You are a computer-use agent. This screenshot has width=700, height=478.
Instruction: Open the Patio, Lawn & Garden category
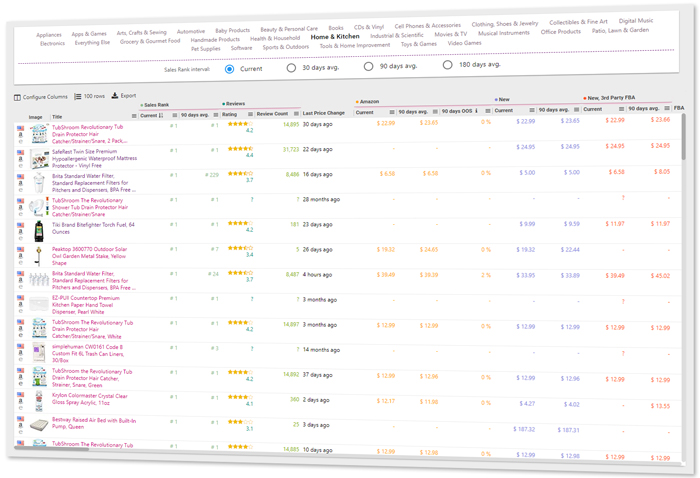(x=621, y=30)
